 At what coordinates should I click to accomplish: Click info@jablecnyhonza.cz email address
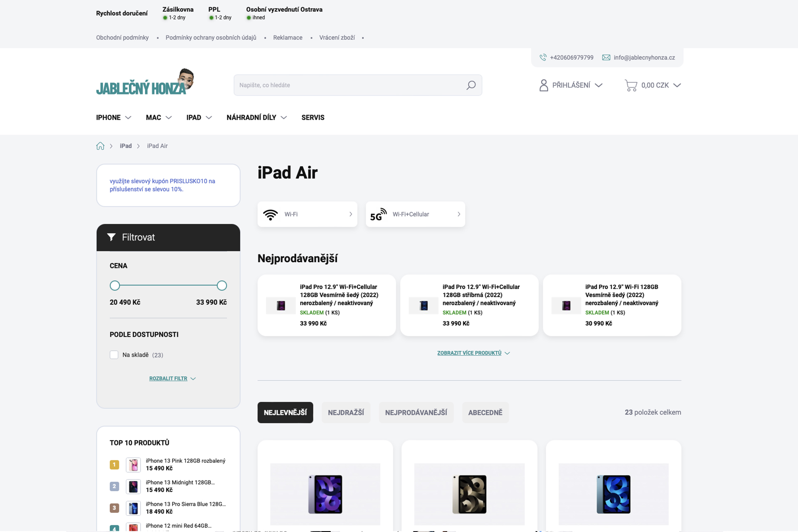(644, 57)
